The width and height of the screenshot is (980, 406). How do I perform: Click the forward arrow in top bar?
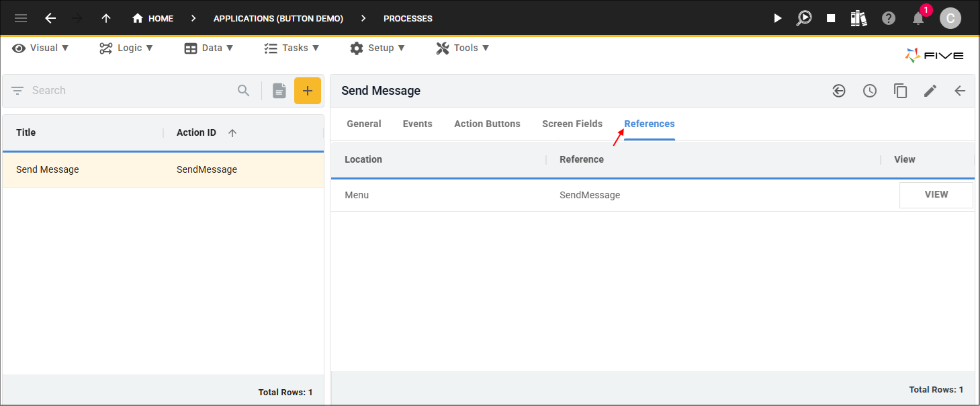(78, 18)
